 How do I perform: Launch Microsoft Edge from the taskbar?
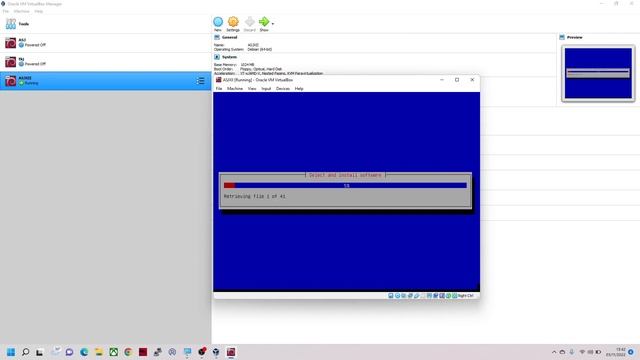pyautogui.click(x=84, y=352)
